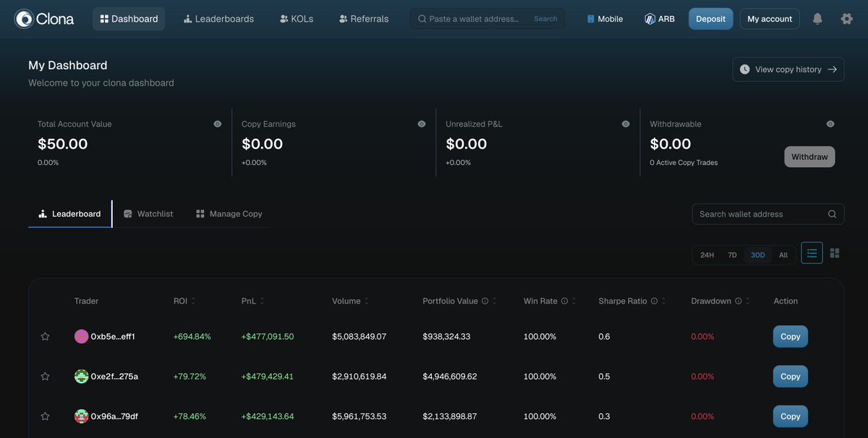Screen dimensions: 868x438
Task: Open KOLs page
Action: tap(297, 19)
